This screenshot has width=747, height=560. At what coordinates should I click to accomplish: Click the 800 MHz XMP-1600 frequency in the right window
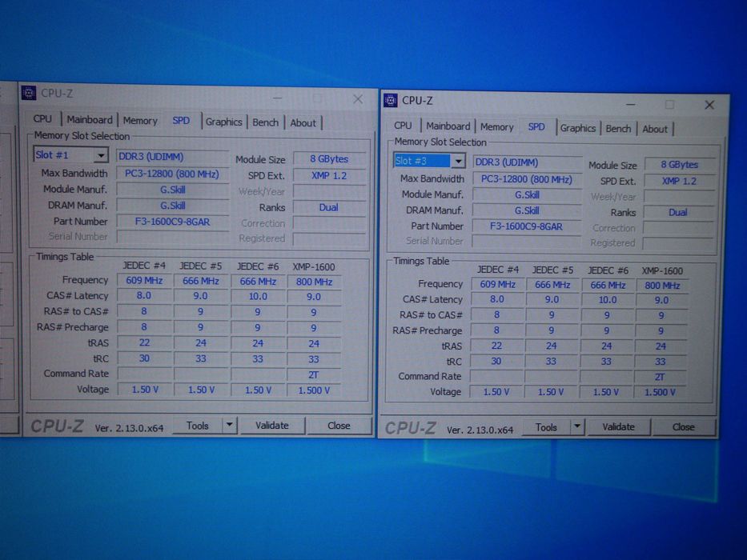[662, 286]
